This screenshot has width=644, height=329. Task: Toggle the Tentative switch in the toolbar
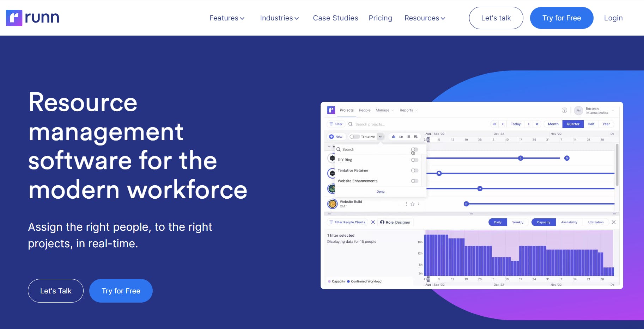(354, 137)
